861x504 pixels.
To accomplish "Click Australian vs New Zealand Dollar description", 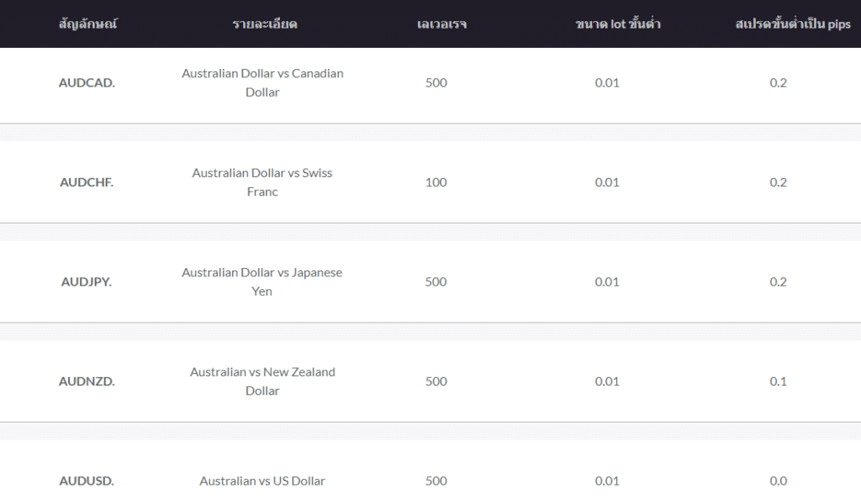I will [x=262, y=381].
